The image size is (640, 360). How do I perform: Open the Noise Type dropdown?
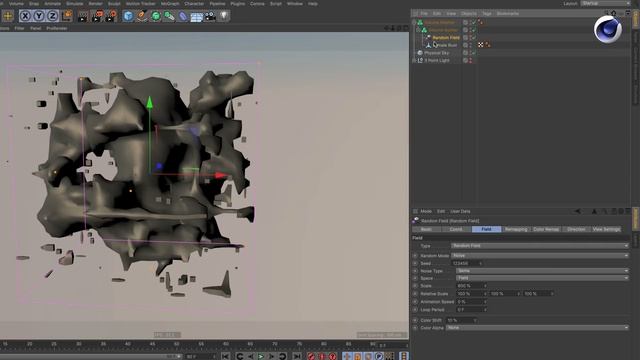click(542, 271)
